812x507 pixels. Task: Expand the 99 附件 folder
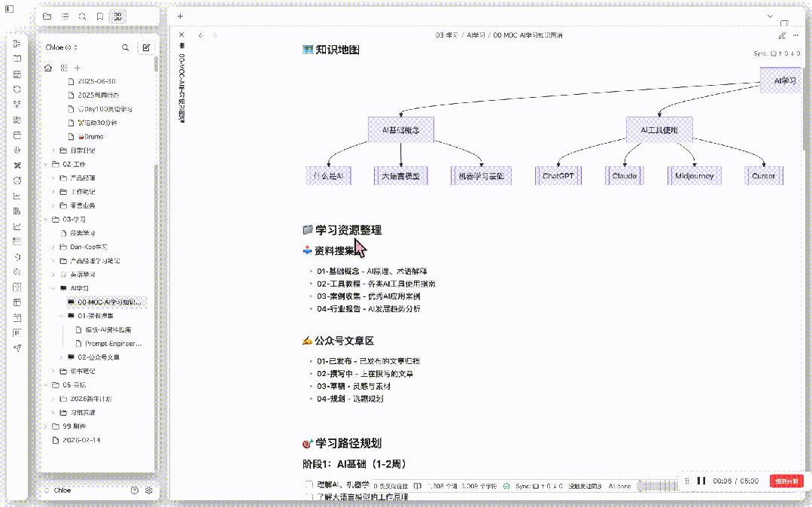pos(46,427)
